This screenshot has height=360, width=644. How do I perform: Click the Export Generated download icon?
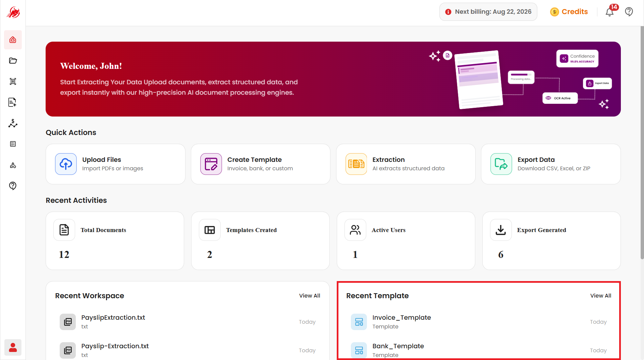[x=501, y=230]
